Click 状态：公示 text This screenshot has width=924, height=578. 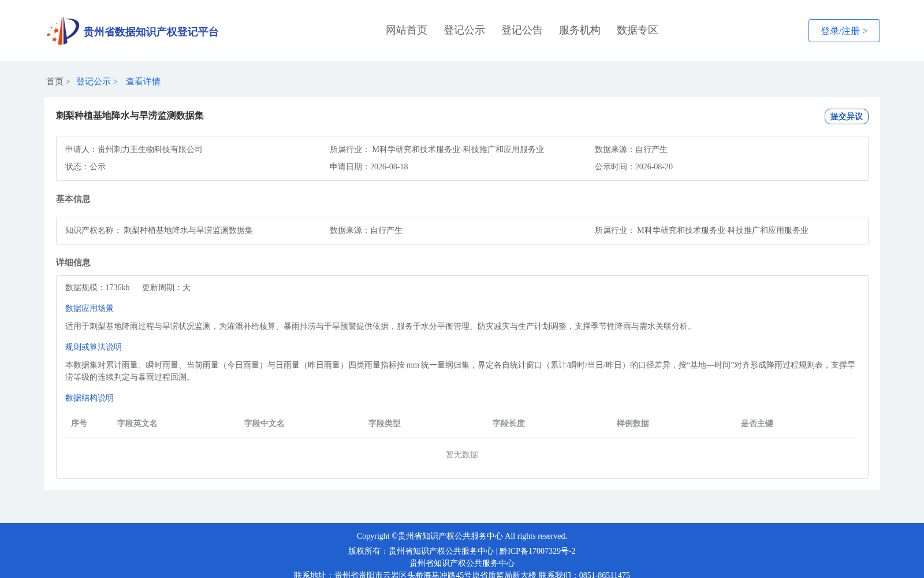coord(85,166)
